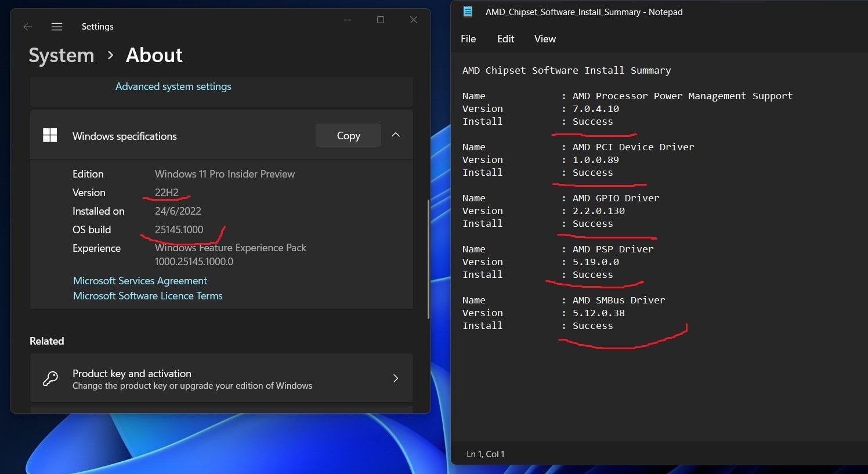868x474 pixels.
Task: Collapse the Windows specifications section chevron
Action: click(x=396, y=135)
